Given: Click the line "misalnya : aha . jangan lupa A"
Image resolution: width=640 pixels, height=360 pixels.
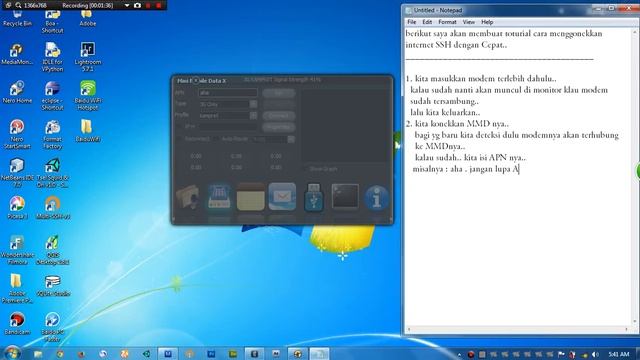Looking at the screenshot, I should (x=465, y=169).
